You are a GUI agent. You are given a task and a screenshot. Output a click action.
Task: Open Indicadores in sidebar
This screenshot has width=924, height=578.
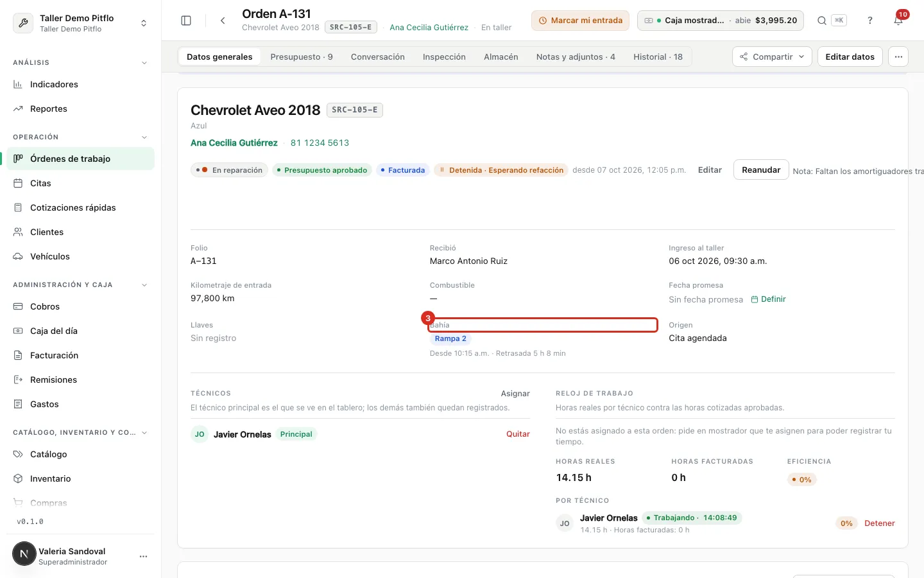click(x=80, y=84)
